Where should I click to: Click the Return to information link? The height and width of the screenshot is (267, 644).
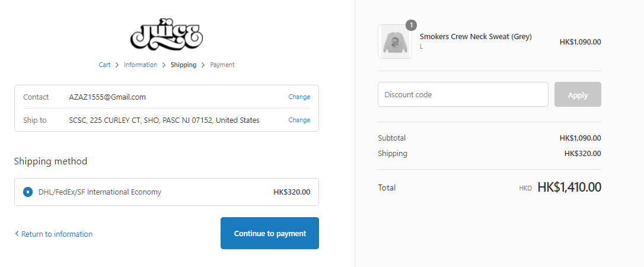pos(57,234)
